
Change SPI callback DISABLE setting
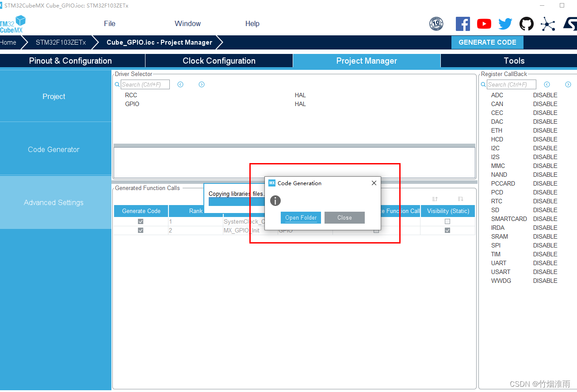click(x=545, y=245)
